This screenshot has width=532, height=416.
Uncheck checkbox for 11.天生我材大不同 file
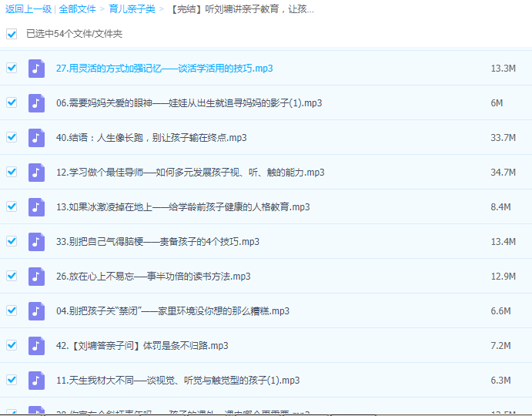(12, 380)
